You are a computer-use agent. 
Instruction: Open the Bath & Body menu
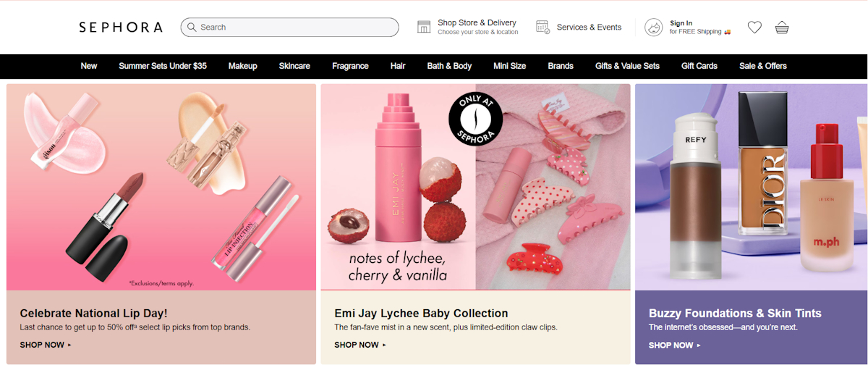[449, 66]
